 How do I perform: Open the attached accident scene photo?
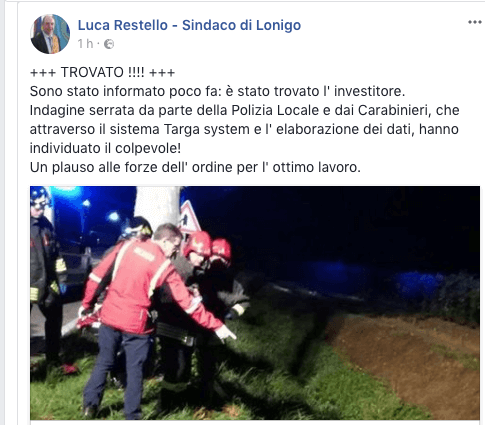(255, 303)
